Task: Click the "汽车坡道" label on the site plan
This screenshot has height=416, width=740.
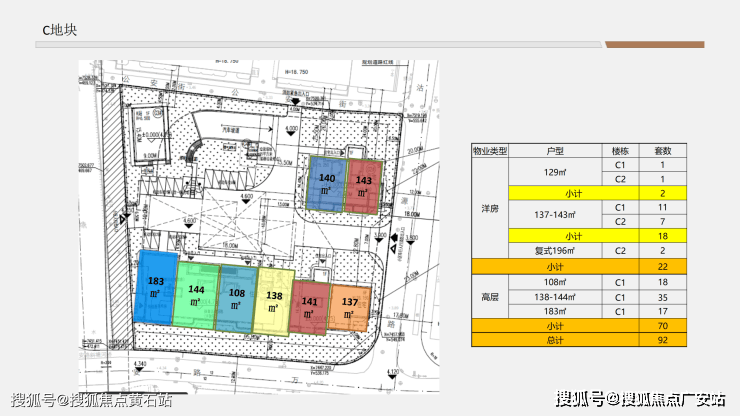Action: click(x=231, y=130)
